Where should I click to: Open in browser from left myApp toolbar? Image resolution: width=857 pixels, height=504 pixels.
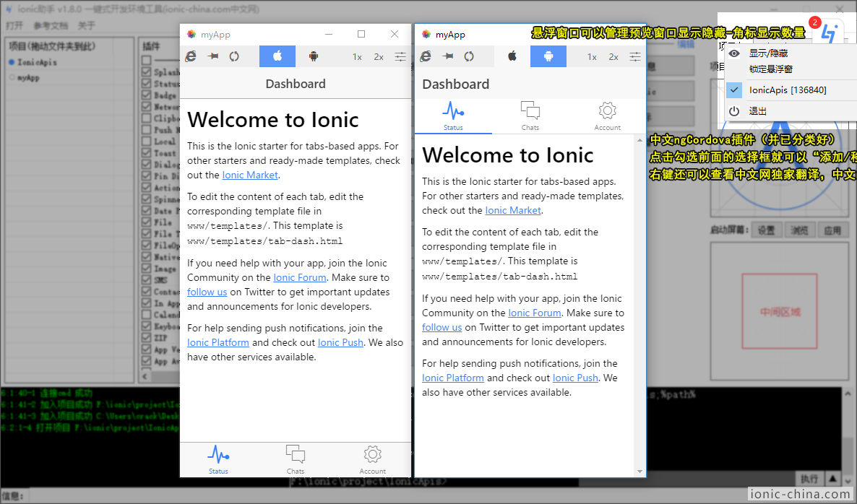pyautogui.click(x=191, y=56)
